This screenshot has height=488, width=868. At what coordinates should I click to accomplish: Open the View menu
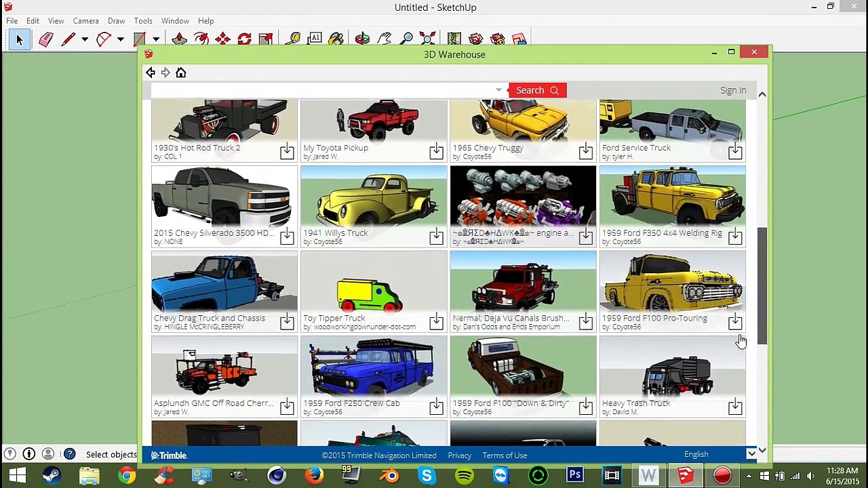tap(56, 21)
